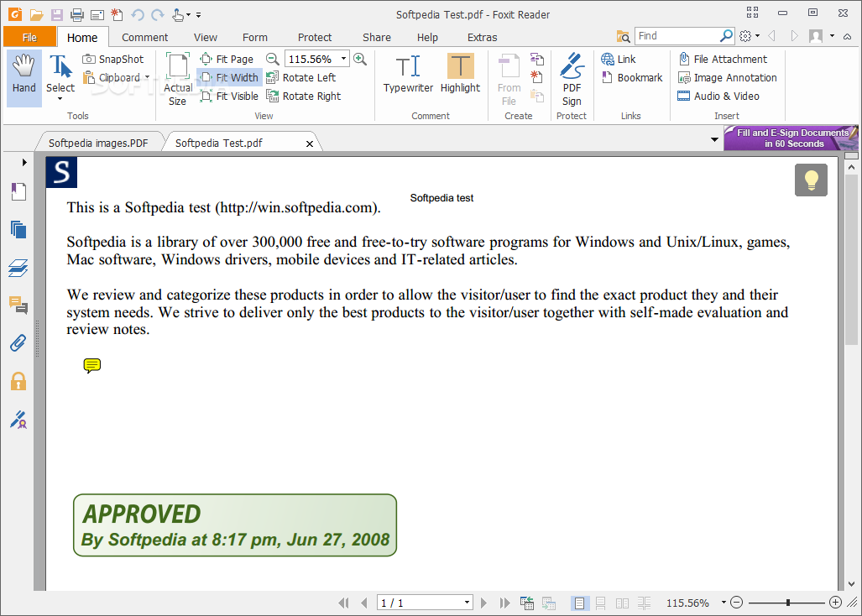Close the Softpedia Test.pdf tab
The height and width of the screenshot is (616, 862).
coord(310,144)
